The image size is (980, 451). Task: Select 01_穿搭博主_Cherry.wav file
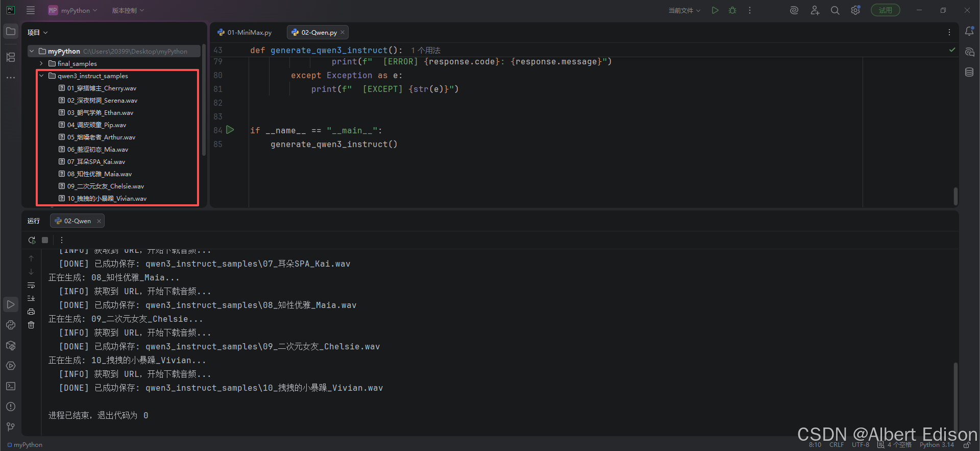(102, 88)
